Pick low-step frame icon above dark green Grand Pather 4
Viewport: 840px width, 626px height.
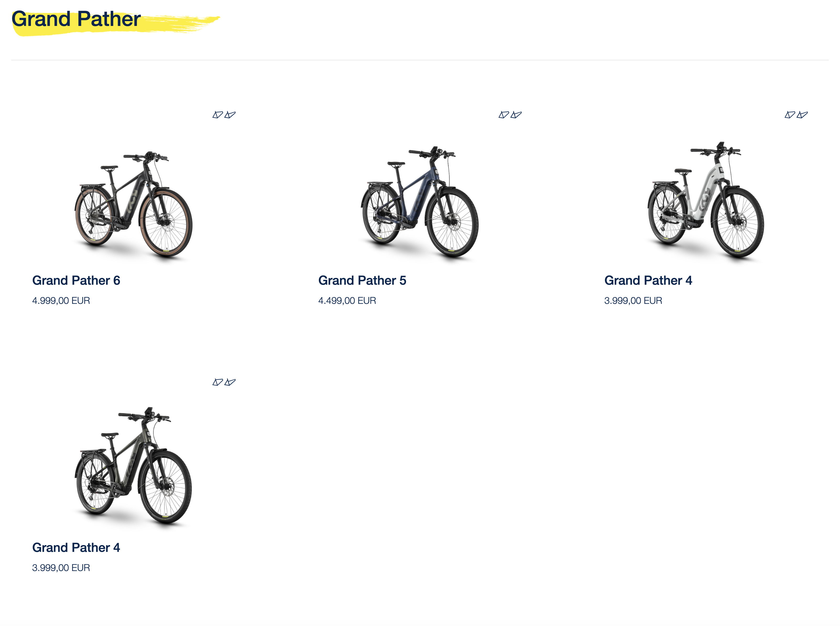point(230,382)
